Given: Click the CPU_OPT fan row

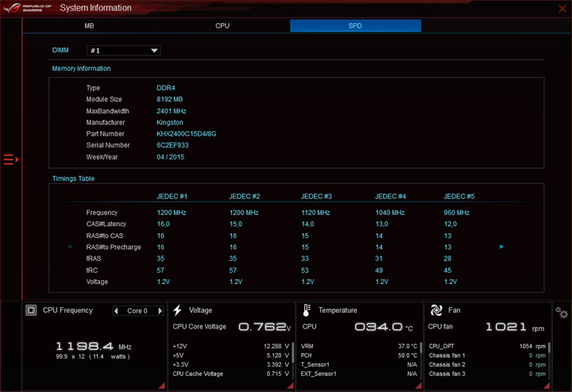Looking at the screenshot, I should [x=487, y=346].
